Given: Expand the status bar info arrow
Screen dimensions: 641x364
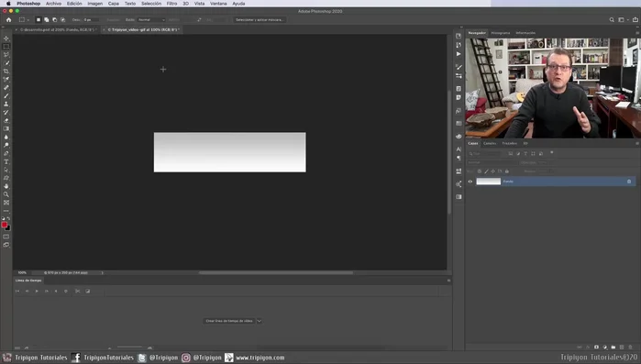Looking at the screenshot, I should 102,272.
